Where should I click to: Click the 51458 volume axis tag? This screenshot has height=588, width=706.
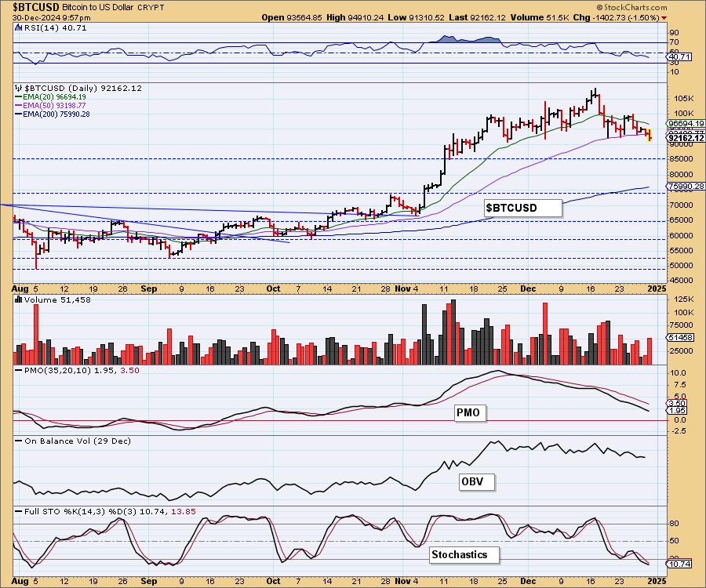681,337
